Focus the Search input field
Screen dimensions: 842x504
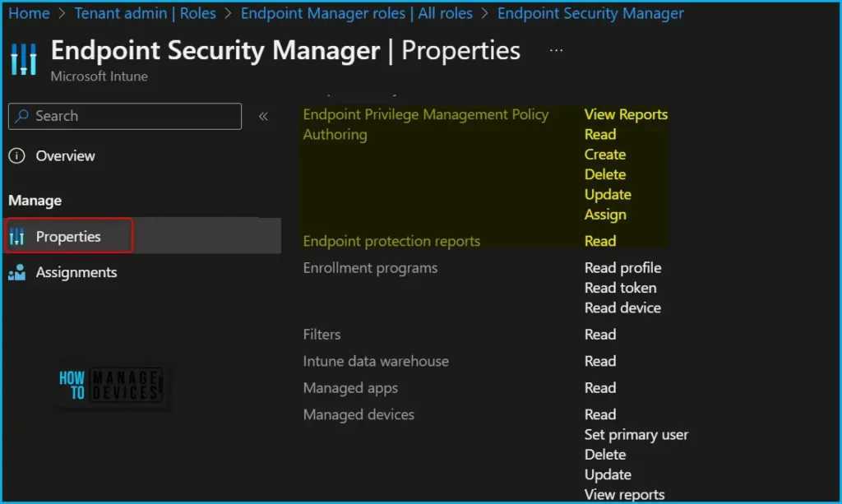(125, 116)
